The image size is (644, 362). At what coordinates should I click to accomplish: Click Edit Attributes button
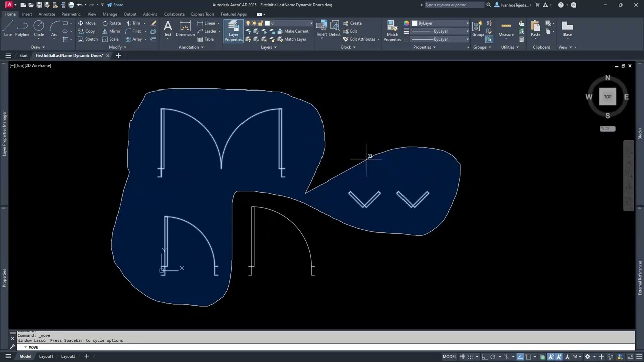pyautogui.click(x=359, y=39)
